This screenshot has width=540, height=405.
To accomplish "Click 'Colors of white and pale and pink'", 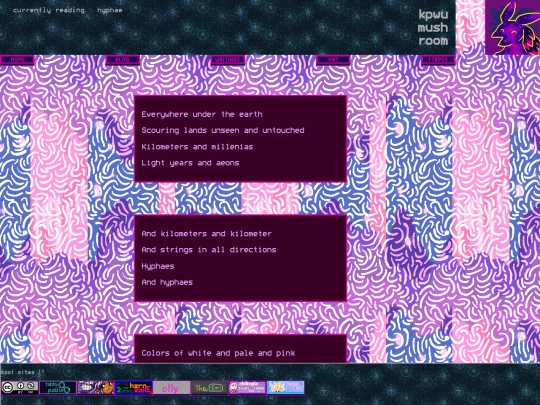I will tap(218, 353).
